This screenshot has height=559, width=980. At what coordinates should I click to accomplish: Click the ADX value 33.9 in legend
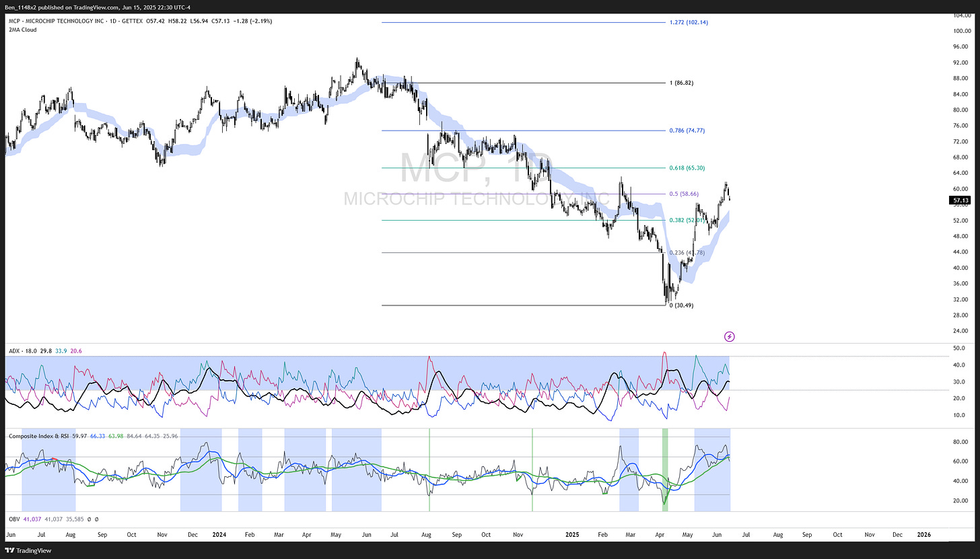(60, 351)
